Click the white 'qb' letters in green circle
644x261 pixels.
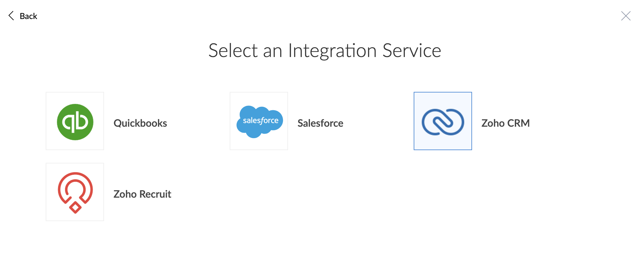75,122
